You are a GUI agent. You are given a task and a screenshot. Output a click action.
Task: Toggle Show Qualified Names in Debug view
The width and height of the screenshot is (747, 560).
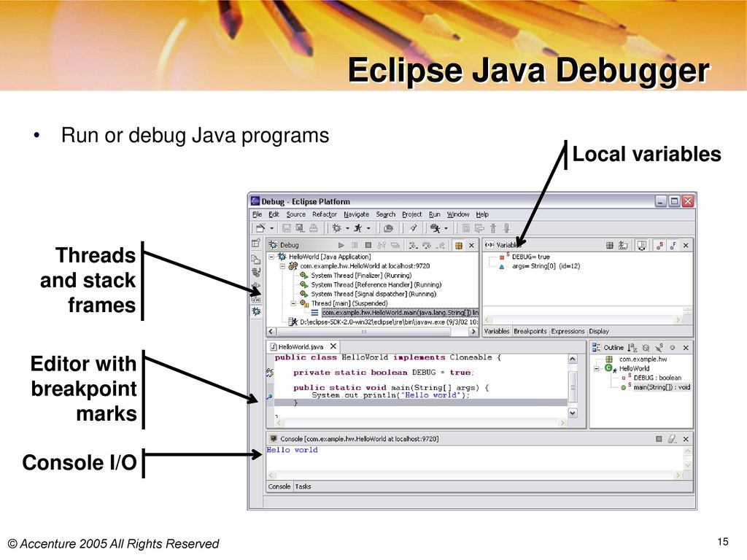coord(459,245)
